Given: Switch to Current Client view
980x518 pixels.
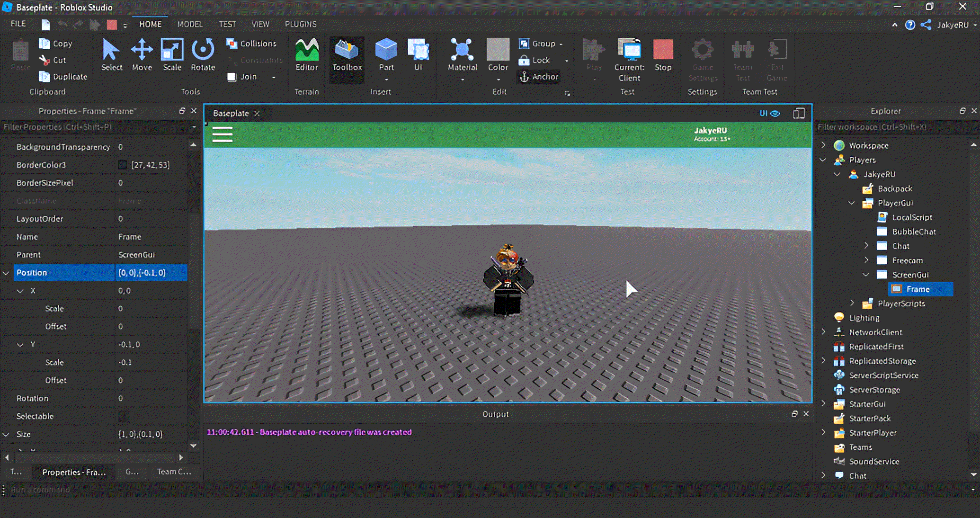Looking at the screenshot, I should [629, 60].
